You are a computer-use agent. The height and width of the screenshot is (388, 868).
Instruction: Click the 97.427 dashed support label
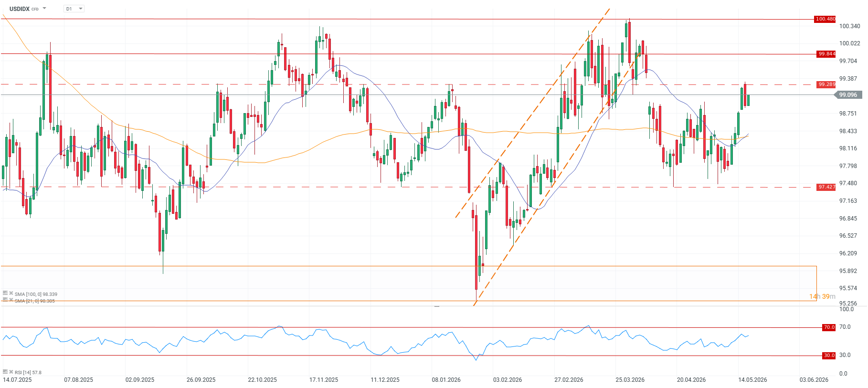coord(826,187)
